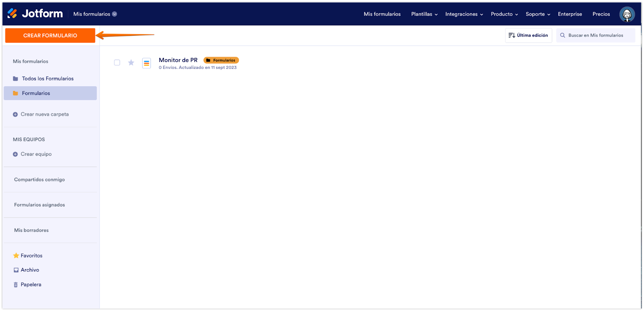Click the plus icon for Crear equipo
Image resolution: width=644 pixels, height=311 pixels.
click(15, 154)
